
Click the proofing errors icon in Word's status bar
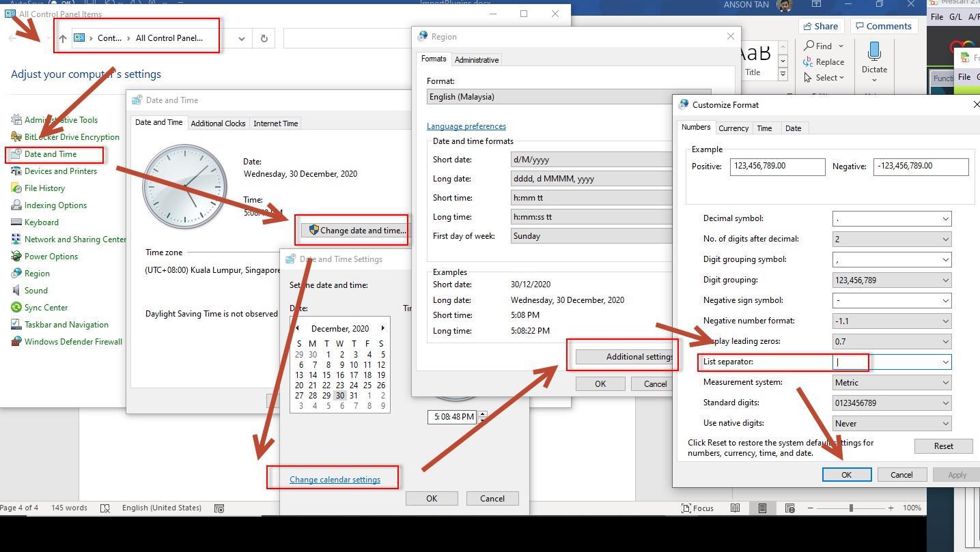pyautogui.click(x=106, y=508)
